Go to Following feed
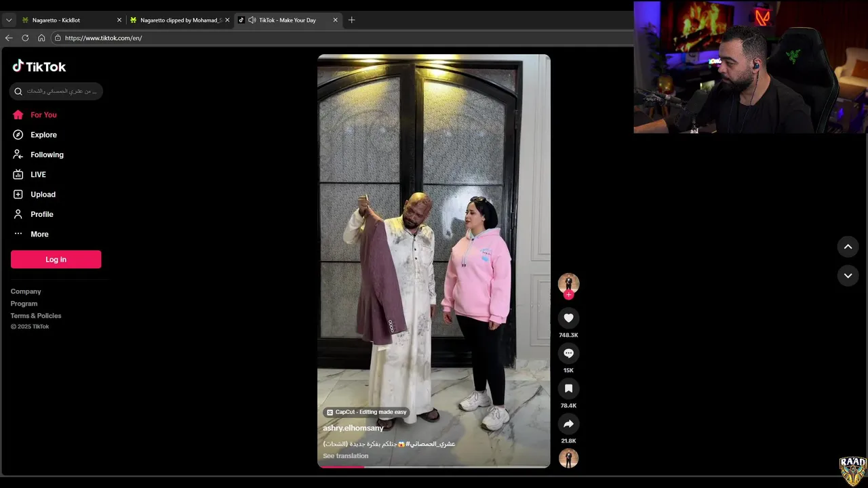This screenshot has height=488, width=868. (x=38, y=155)
